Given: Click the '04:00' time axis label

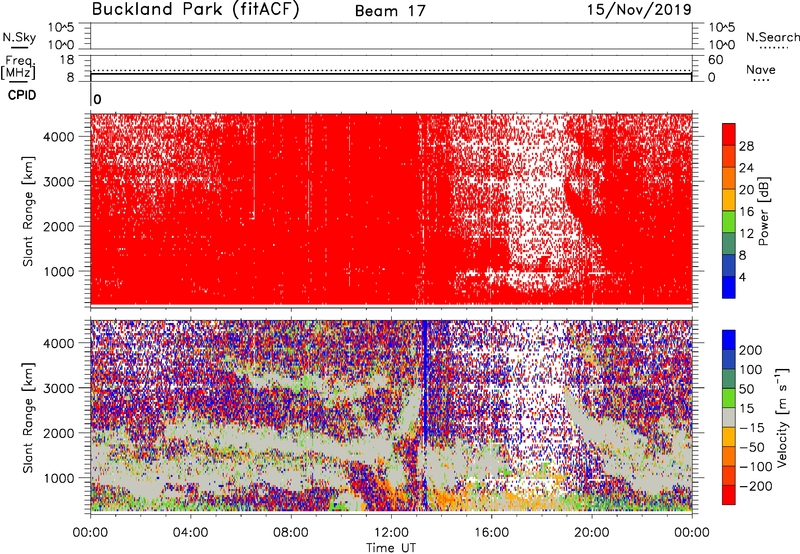Looking at the screenshot, I should [190, 532].
